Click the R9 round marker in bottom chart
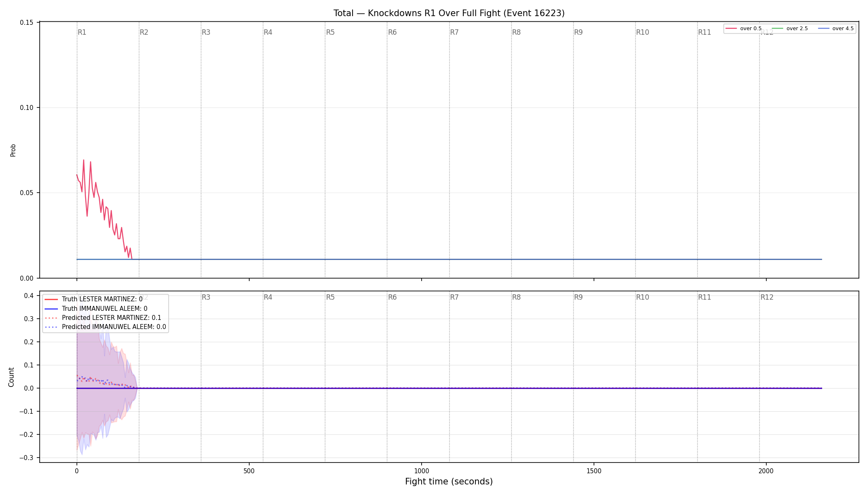Viewport: 868px width, 496px height. pyautogui.click(x=578, y=297)
